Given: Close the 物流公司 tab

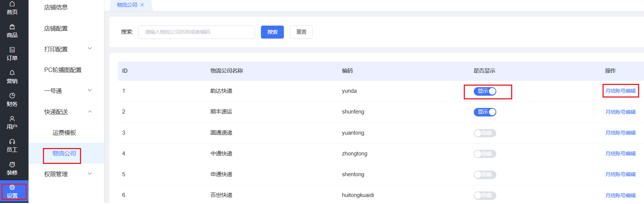Looking at the screenshot, I should 142,5.
